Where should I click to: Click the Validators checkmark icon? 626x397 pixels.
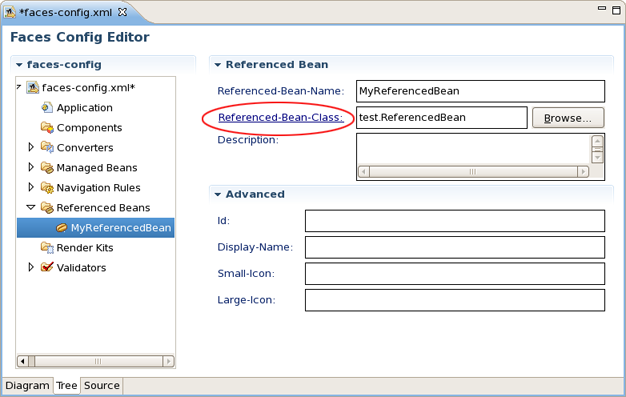47,267
